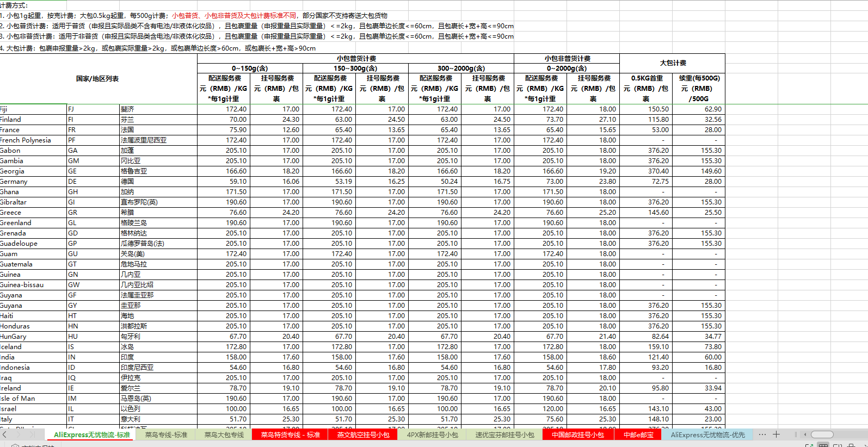The width and height of the screenshot is (868, 447).
Task: Click the 直布罗陀(英) cell
Action: [x=158, y=202]
